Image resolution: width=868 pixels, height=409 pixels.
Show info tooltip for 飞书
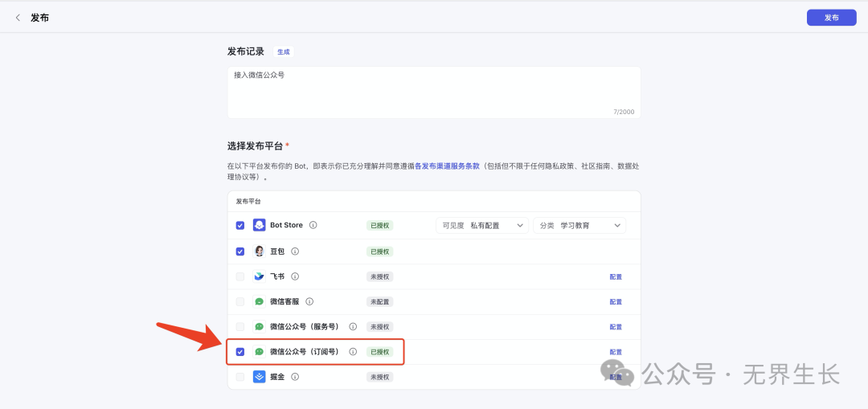pyautogui.click(x=295, y=276)
